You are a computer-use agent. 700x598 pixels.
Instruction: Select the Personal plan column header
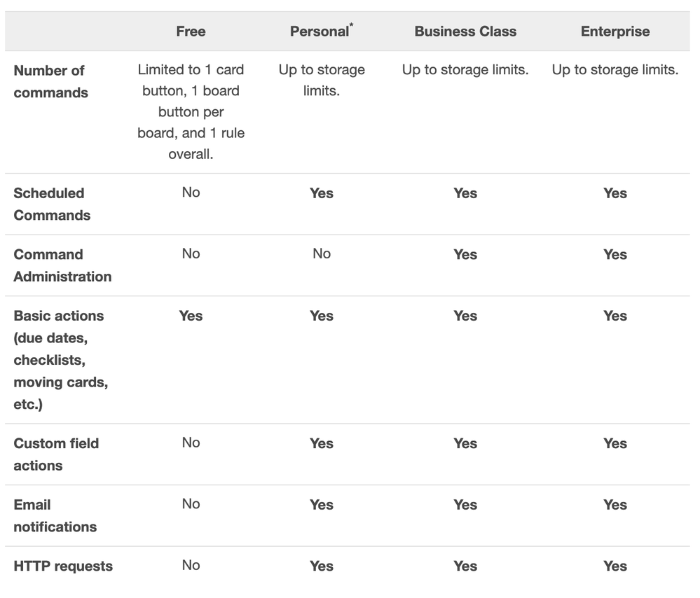320,32
